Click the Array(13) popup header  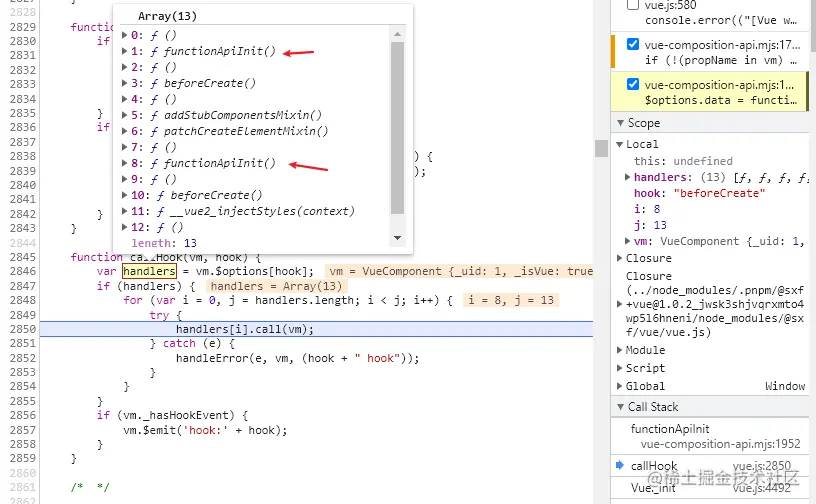pos(167,16)
